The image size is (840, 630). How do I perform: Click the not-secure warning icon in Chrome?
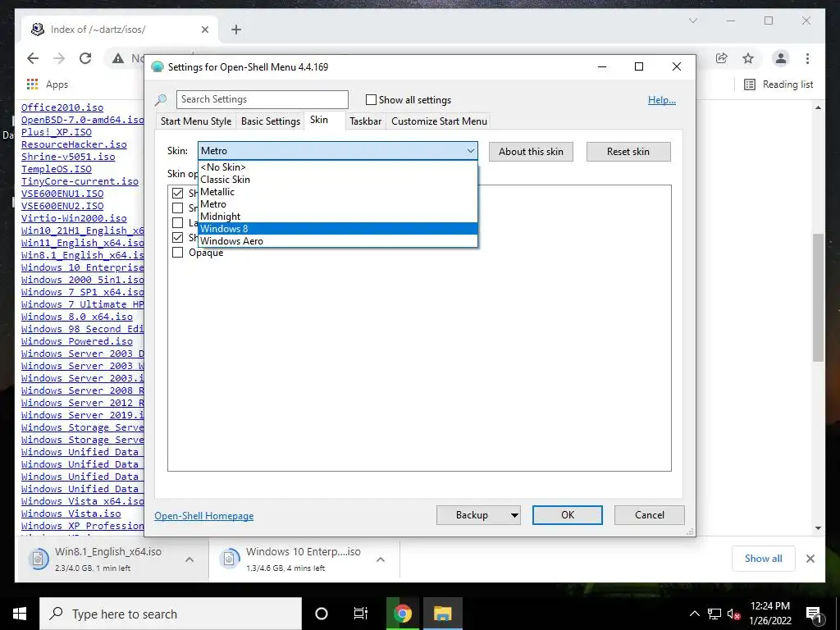coord(118,58)
